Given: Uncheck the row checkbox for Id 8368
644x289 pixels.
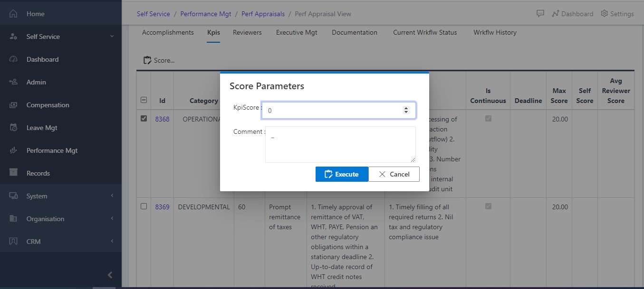Looking at the screenshot, I should click(x=144, y=119).
